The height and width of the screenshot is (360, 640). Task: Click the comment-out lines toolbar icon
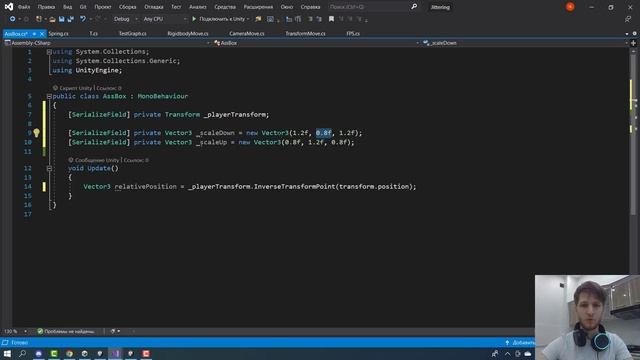pyautogui.click(x=310, y=19)
